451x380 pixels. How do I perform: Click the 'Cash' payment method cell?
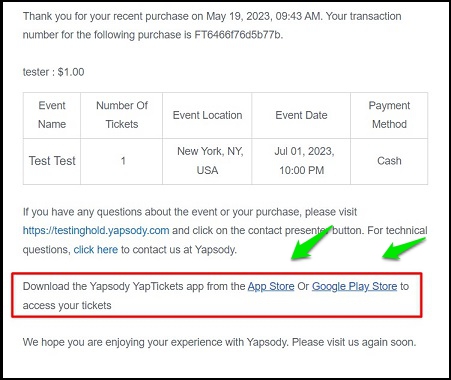(389, 161)
